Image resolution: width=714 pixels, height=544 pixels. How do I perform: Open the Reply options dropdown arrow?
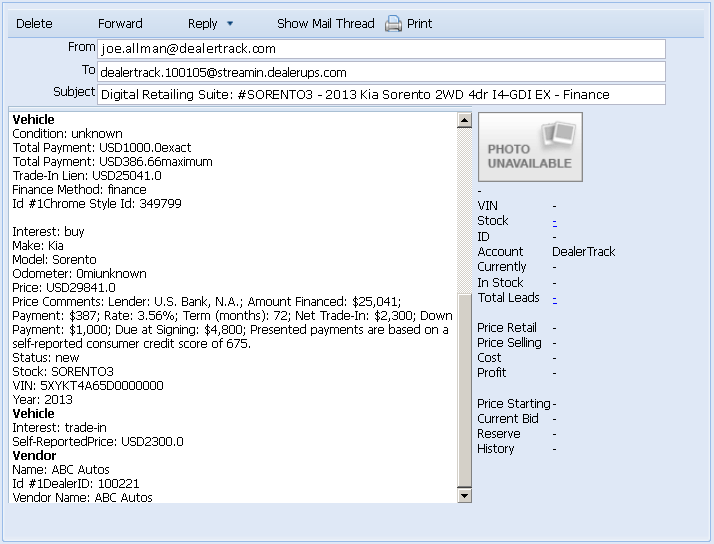point(230,23)
